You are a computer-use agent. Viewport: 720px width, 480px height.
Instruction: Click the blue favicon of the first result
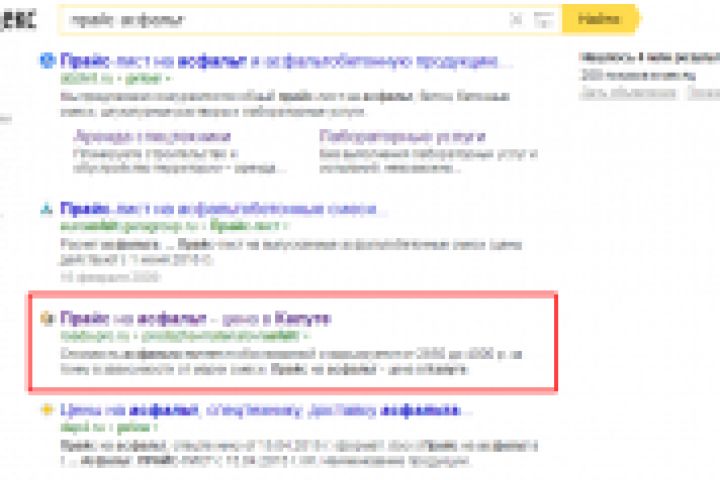click(x=47, y=61)
